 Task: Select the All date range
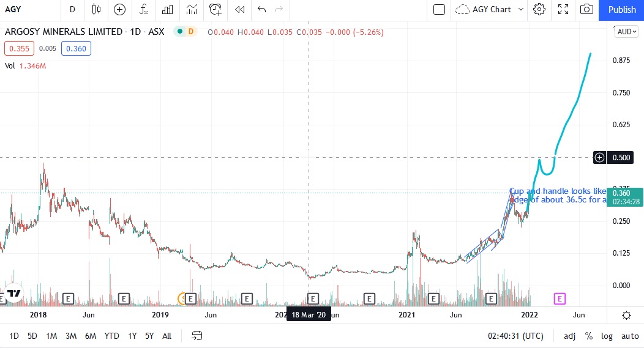pos(167,336)
